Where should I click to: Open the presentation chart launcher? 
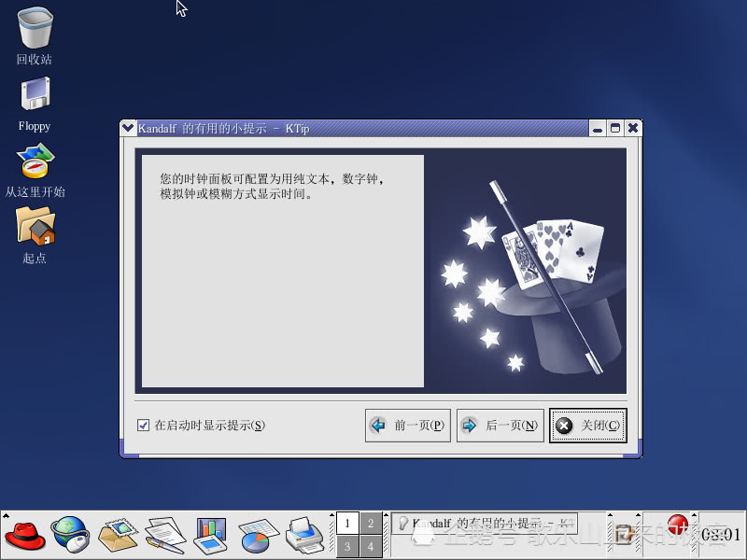coord(211,536)
